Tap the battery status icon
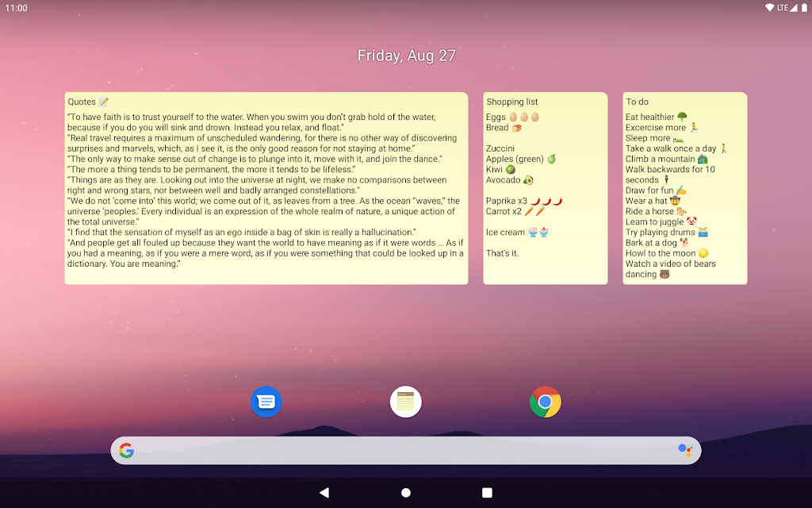 (804, 7)
